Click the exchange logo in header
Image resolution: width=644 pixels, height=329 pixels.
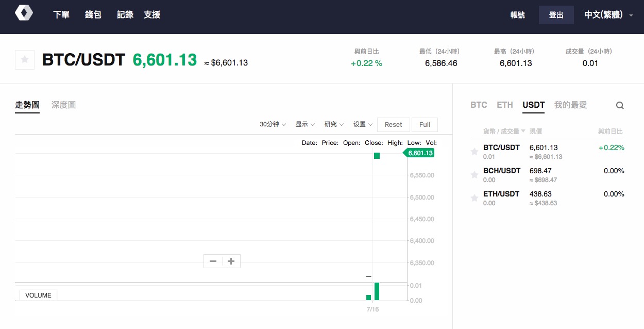pyautogui.click(x=24, y=13)
